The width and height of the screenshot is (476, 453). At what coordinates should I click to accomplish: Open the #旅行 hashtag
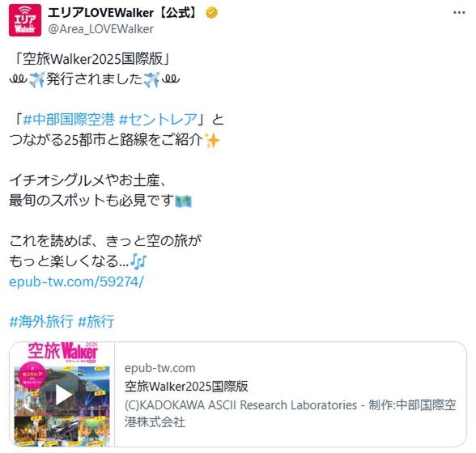click(96, 321)
